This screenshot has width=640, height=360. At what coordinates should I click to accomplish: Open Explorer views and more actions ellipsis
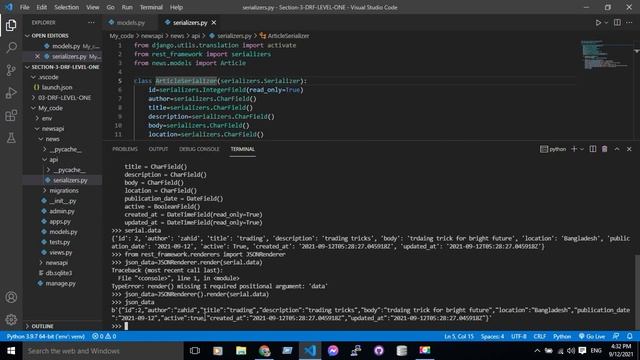click(x=91, y=22)
